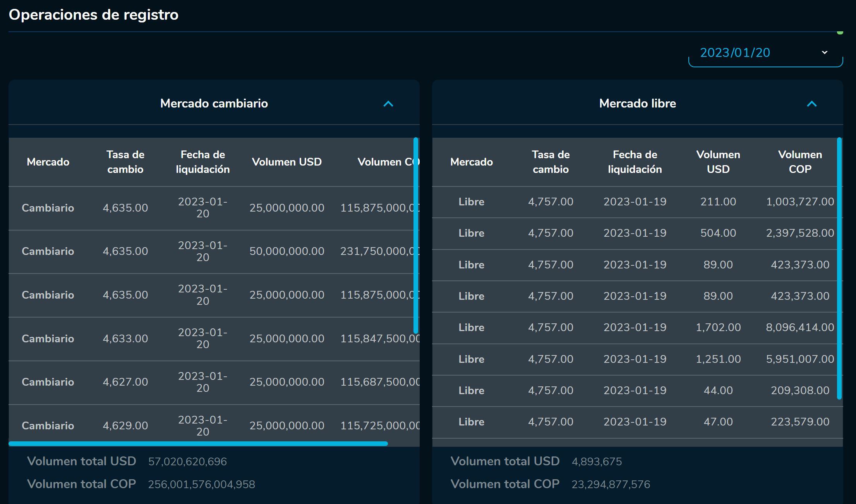Collapse the Mercado cambiario panel chevron

388,104
